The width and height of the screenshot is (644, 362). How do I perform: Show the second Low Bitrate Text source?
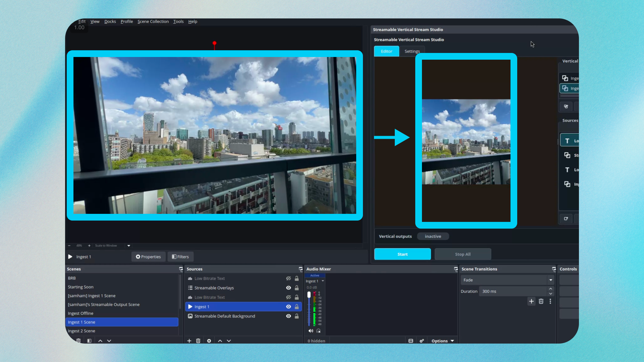point(288,297)
